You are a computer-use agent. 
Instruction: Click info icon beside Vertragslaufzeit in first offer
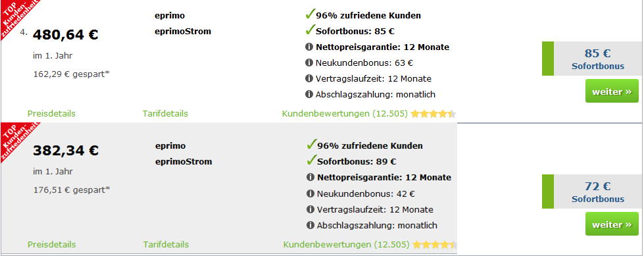309,78
